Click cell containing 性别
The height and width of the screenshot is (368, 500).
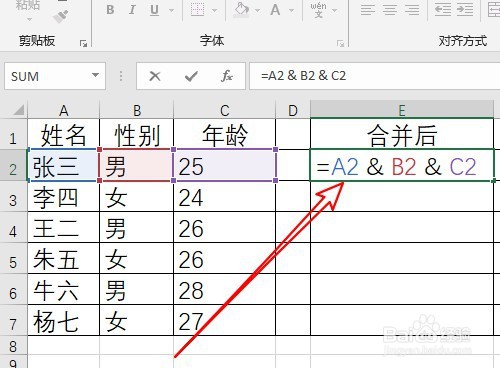point(137,134)
